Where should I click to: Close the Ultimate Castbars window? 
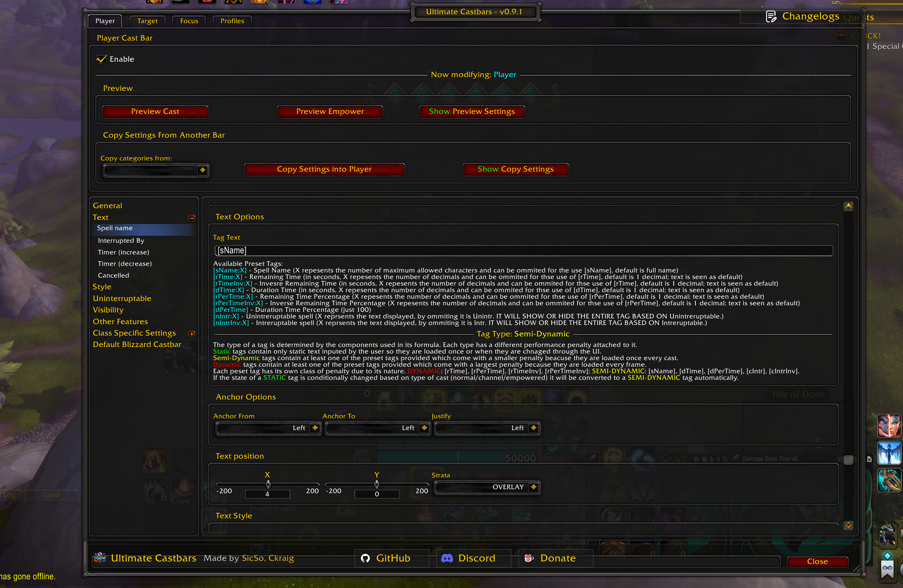coord(817,561)
